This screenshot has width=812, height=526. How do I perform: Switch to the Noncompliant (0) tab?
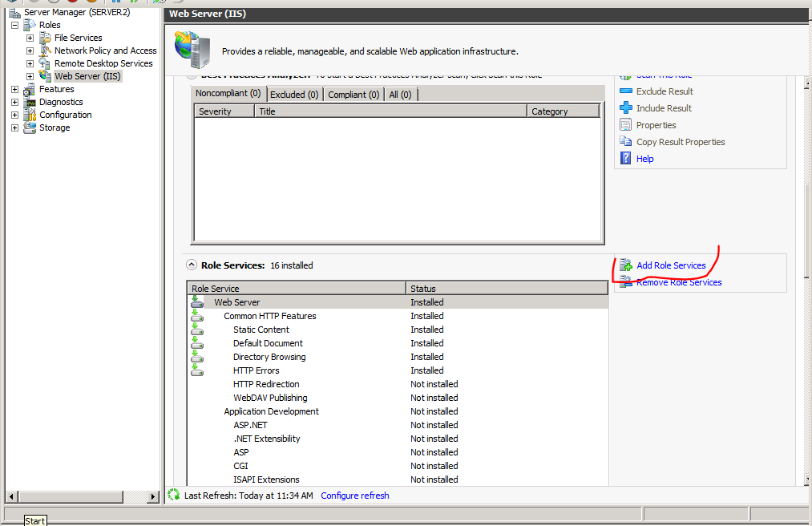[x=228, y=93]
